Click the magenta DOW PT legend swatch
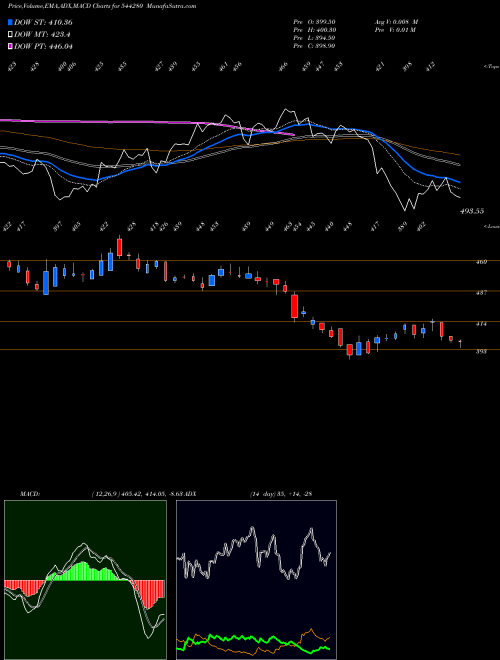The width and height of the screenshot is (500, 660). coord(11,46)
